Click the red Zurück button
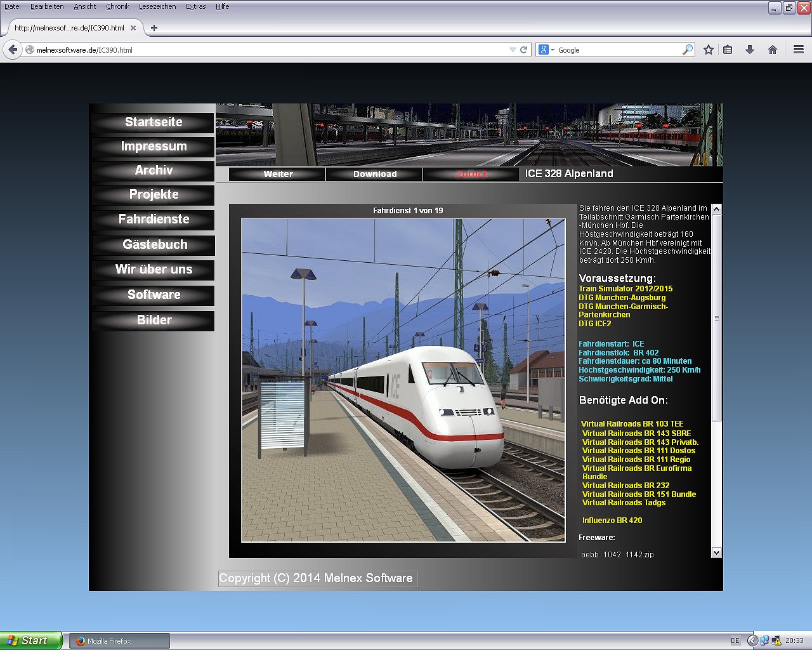The height and width of the screenshot is (650, 812). pos(471,174)
